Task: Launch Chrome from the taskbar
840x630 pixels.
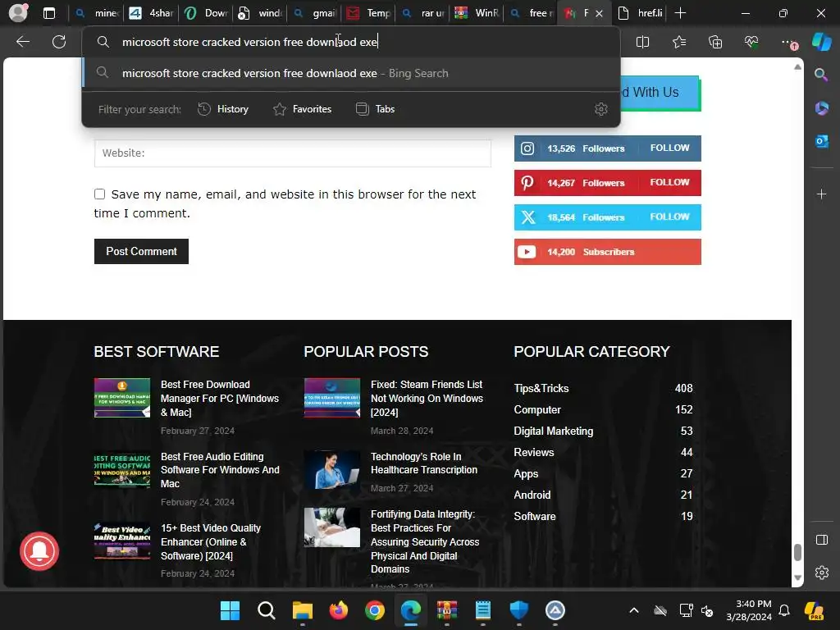Action: (374, 610)
